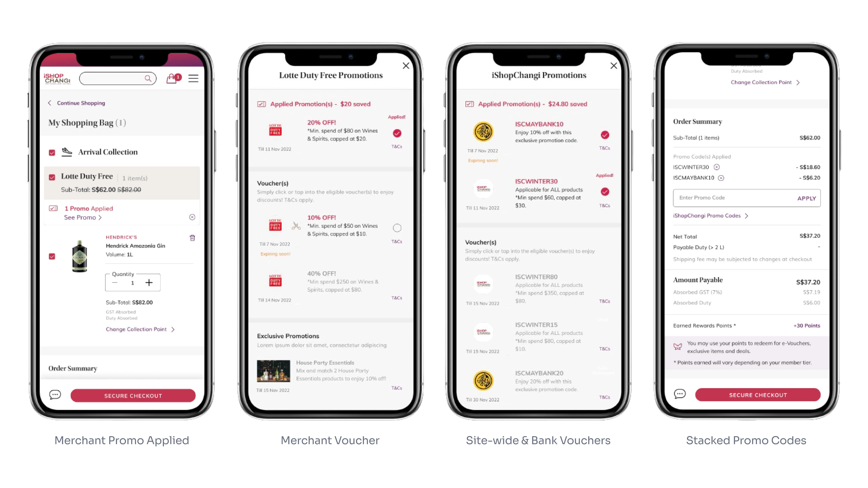Tap T&Cs link on 20% OFF promotion
This screenshot has height=488, width=868.
tap(396, 147)
